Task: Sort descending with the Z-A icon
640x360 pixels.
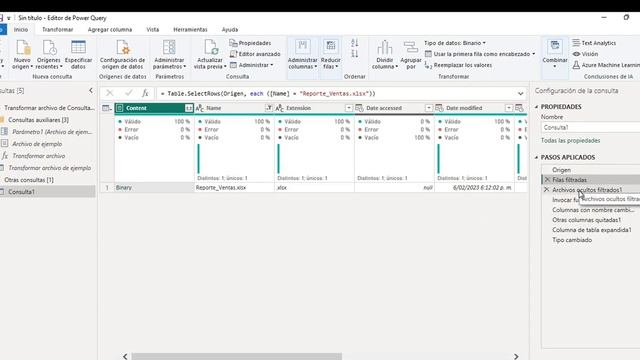Action: point(355,54)
